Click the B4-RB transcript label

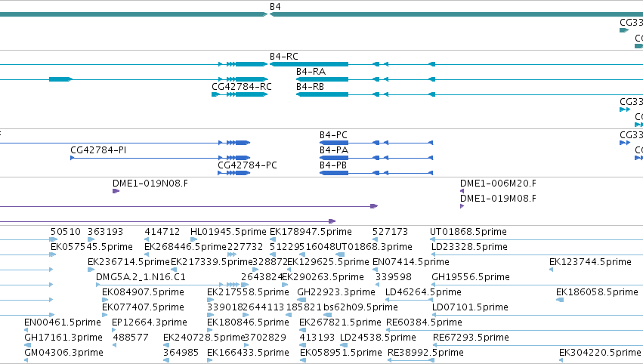pos(310,87)
